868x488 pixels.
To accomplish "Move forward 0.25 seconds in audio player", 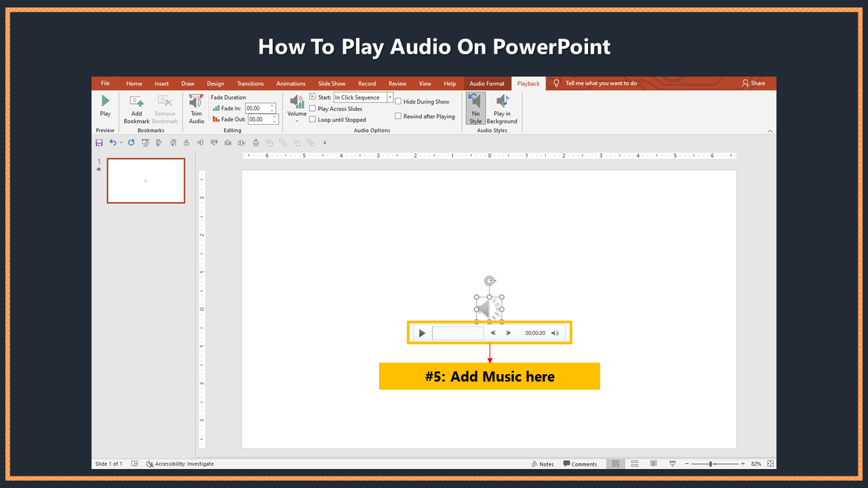I will click(x=509, y=333).
